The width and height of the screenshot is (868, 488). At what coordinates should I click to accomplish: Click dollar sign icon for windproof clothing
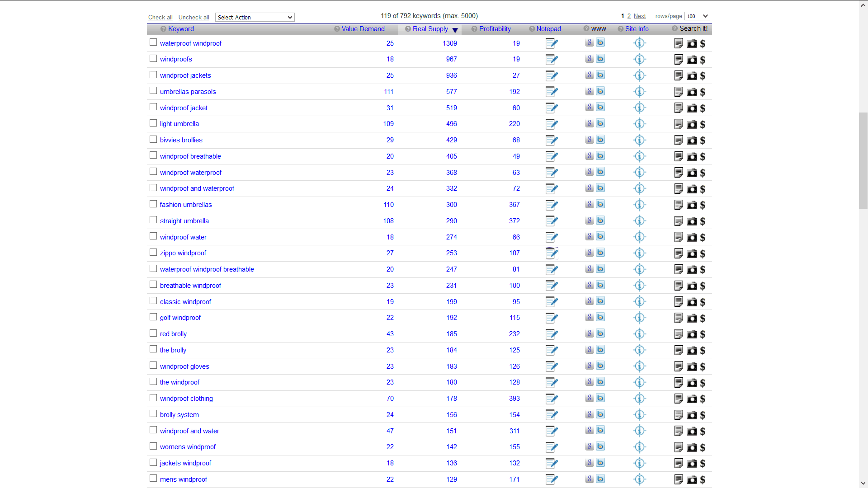pos(703,399)
